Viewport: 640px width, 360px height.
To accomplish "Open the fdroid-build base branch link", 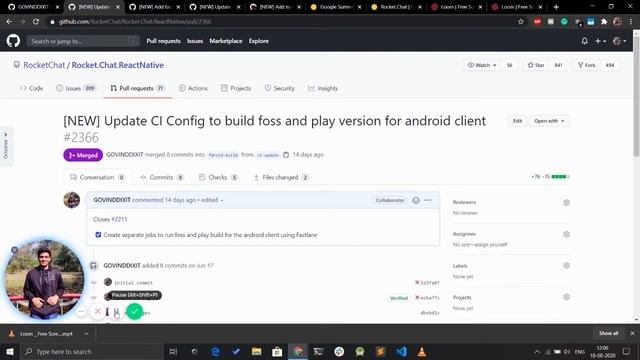I will tap(223, 155).
